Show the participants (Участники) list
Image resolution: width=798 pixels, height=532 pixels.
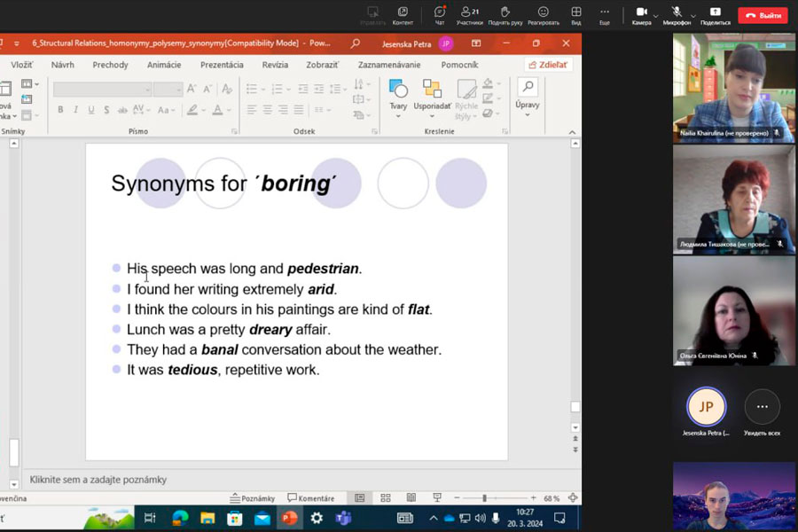click(469, 14)
